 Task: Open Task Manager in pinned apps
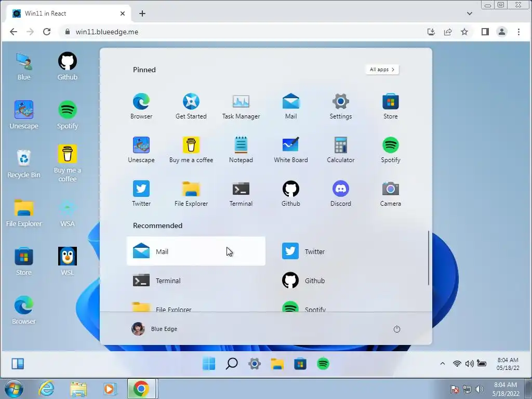(241, 101)
